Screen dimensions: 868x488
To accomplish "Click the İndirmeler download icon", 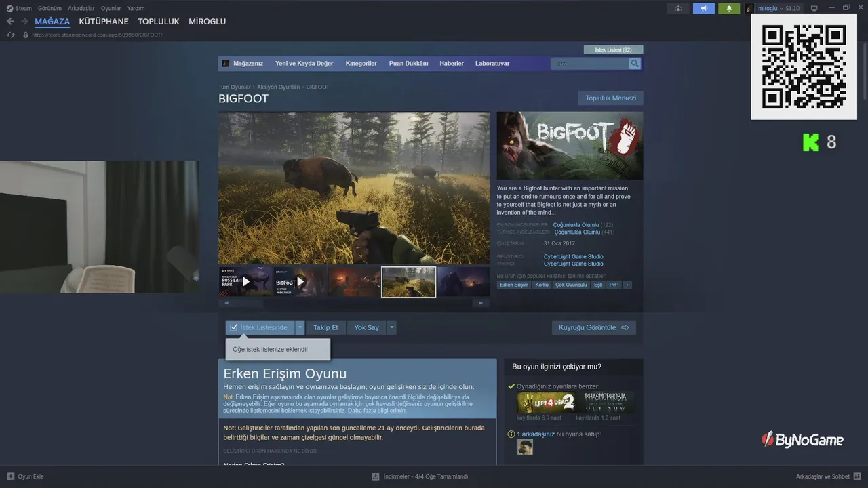I will click(376, 476).
